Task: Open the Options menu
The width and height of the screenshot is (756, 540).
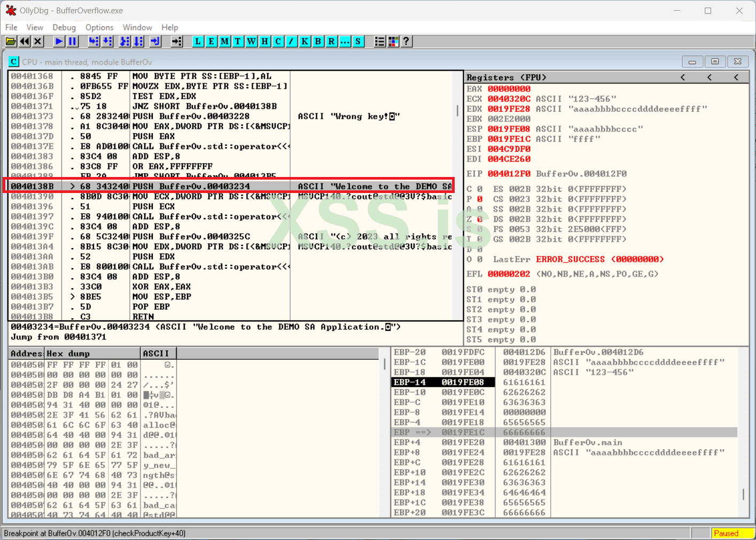Action: pos(99,27)
